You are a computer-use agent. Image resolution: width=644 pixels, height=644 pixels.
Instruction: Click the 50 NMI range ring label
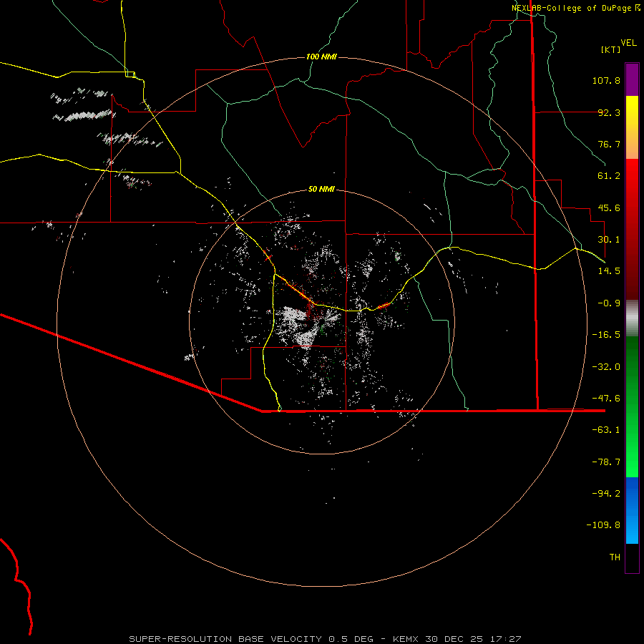pyautogui.click(x=321, y=190)
